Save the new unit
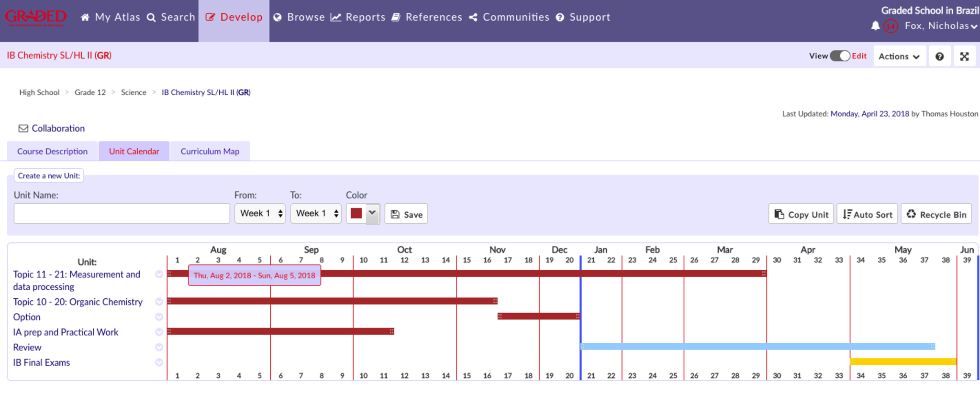Viewport: 980px width, 405px height. tap(406, 214)
